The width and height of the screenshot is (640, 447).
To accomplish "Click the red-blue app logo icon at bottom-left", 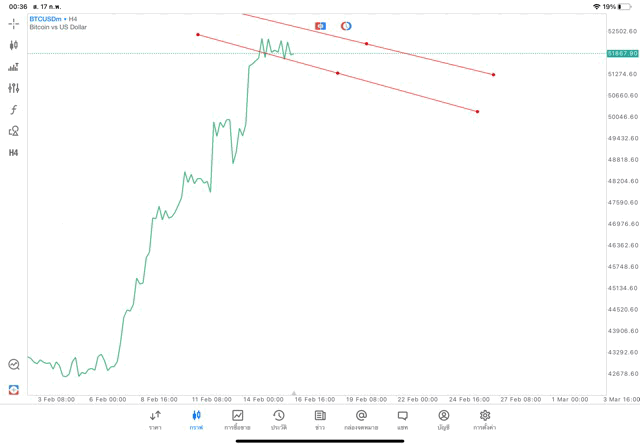I will point(14,389).
